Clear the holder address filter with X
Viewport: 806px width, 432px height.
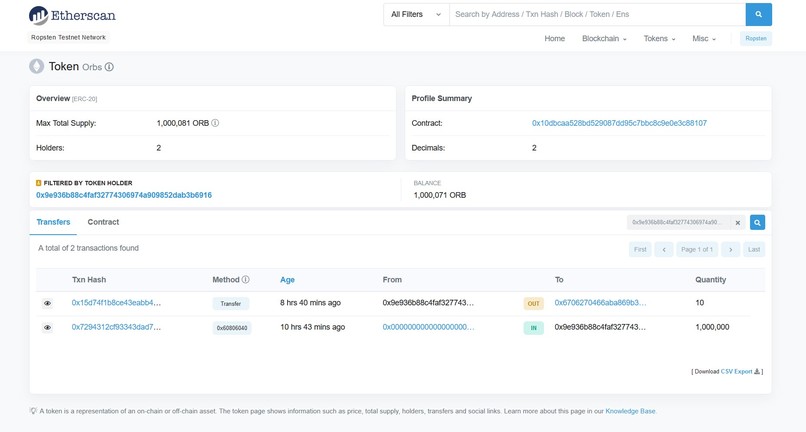(x=738, y=223)
